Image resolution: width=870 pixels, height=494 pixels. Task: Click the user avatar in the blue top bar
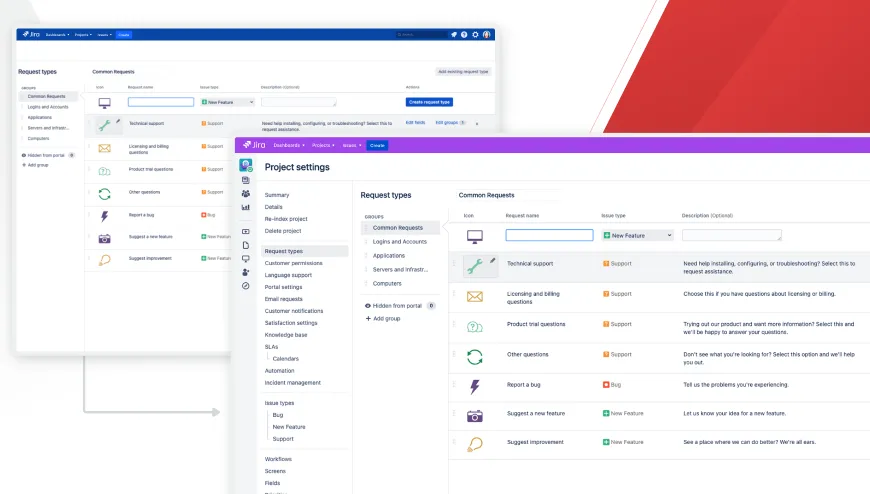487,34
